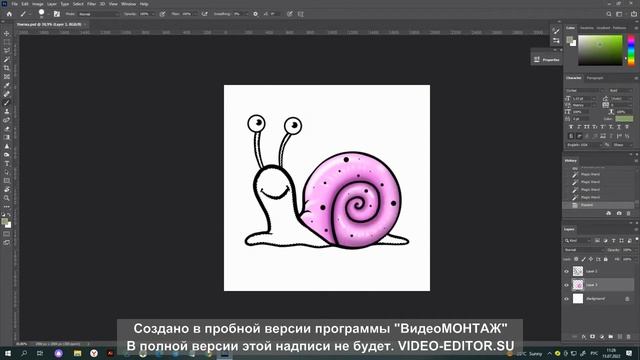
Task: Open the File menu
Action: 15,4
